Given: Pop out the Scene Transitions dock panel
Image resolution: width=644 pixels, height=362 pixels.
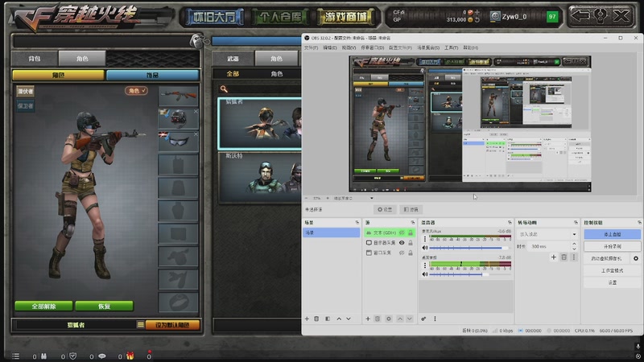Looking at the screenshot, I should click(x=576, y=223).
